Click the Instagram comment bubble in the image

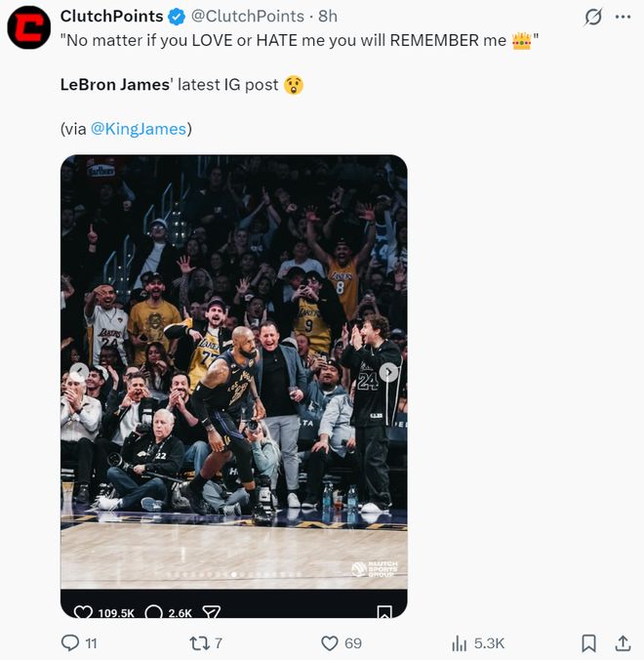pyautogui.click(x=154, y=612)
